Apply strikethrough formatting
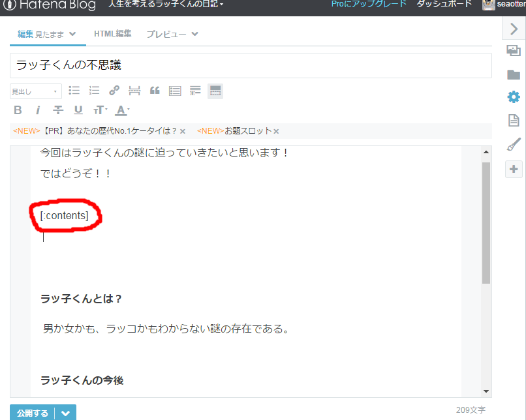Image resolution: width=526 pixels, height=420 pixels. tap(58, 110)
